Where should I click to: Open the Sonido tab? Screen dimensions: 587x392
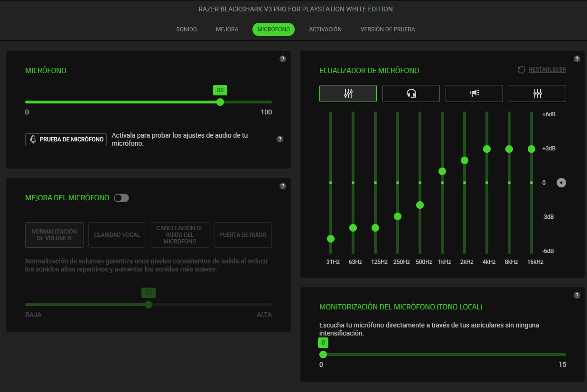tap(186, 29)
